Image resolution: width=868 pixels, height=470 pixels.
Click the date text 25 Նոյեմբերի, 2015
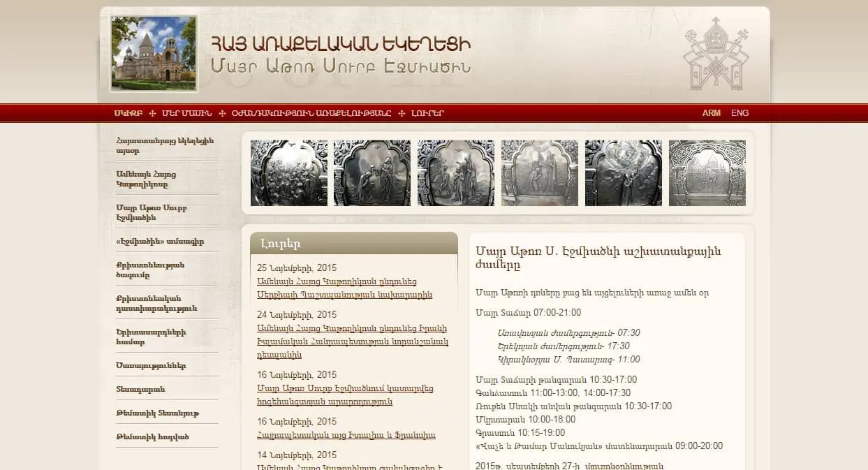click(297, 267)
